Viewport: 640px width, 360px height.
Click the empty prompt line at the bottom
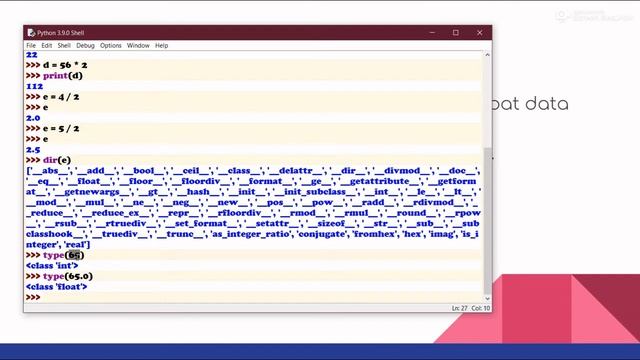(253, 297)
